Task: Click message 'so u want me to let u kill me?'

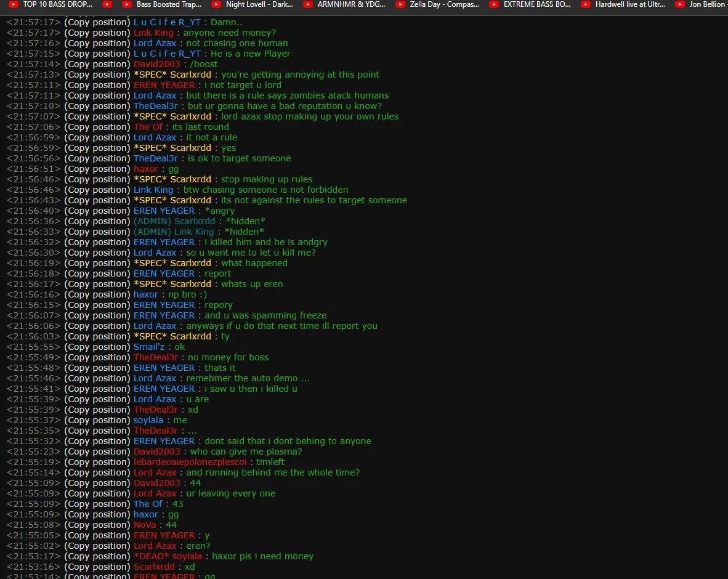Action: 251,253
